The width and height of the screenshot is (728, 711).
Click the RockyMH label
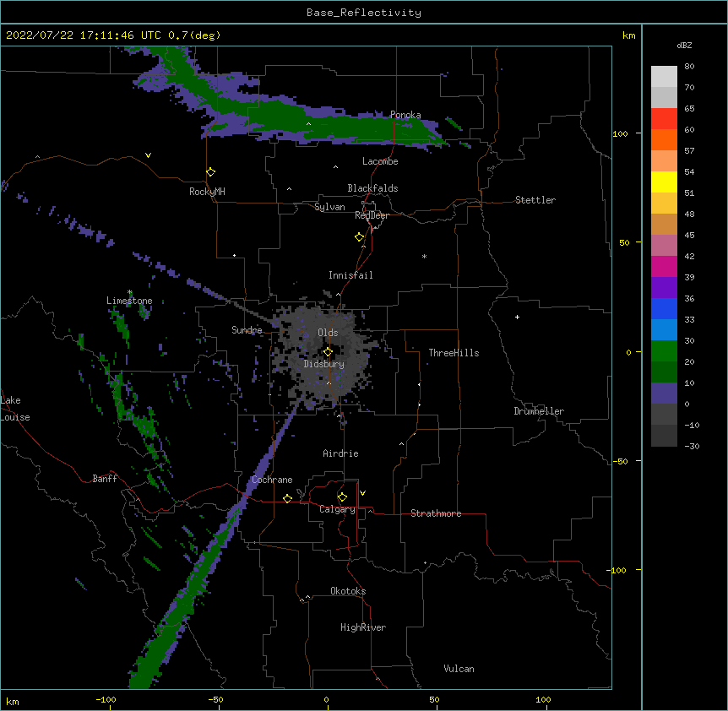(x=207, y=192)
